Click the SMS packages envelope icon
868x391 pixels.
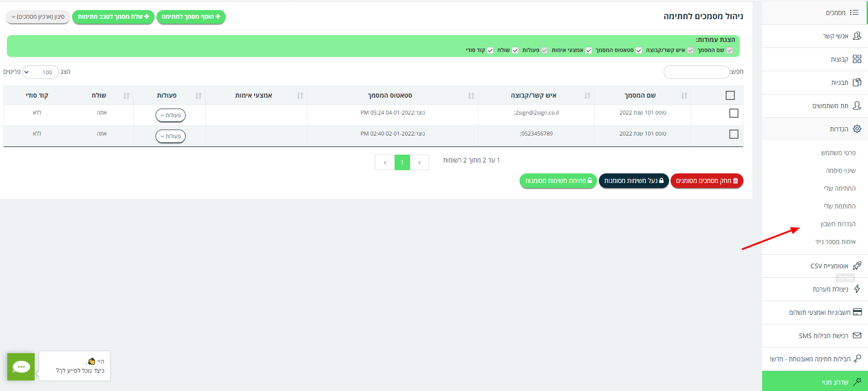[857, 336]
